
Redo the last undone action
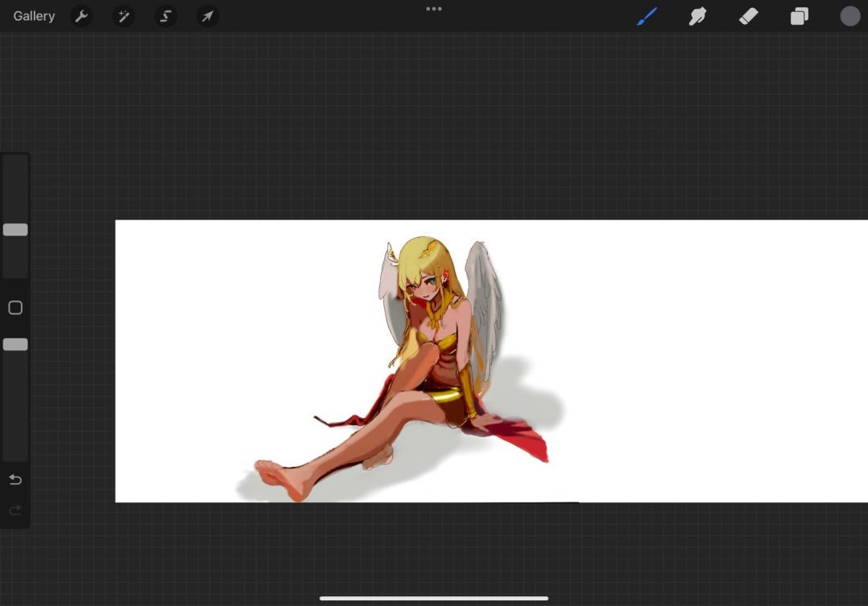[15, 510]
